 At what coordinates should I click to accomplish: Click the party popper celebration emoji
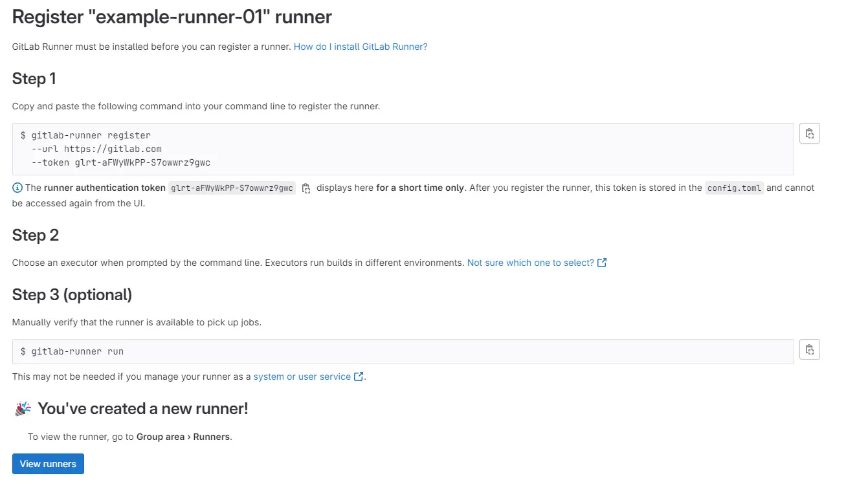[x=23, y=409]
